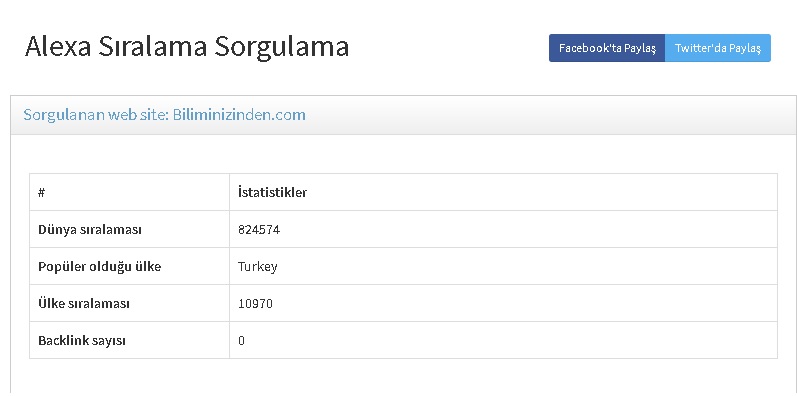The height and width of the screenshot is (396, 797).
Task: Select the İstatistikler column header
Action: pyautogui.click(x=272, y=193)
